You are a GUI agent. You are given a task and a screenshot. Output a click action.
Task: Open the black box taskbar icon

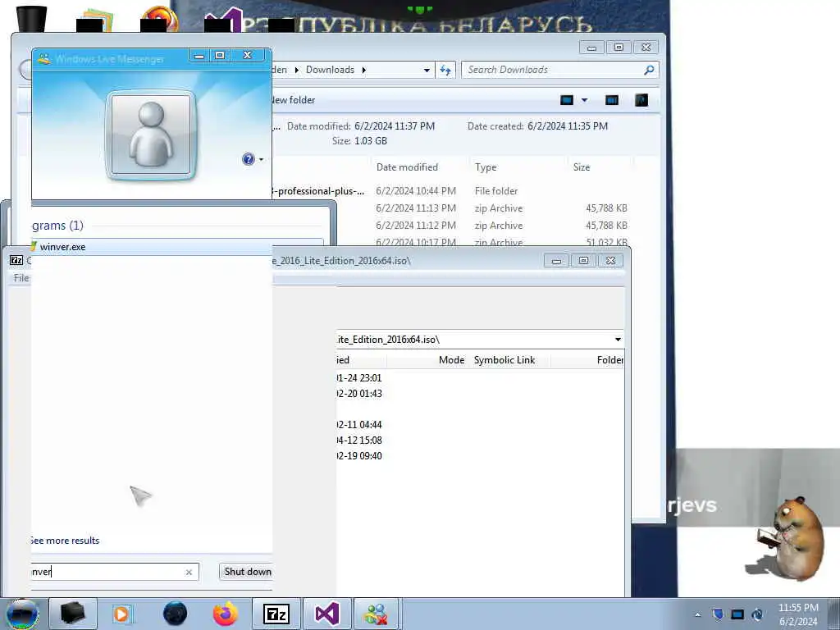click(73, 614)
